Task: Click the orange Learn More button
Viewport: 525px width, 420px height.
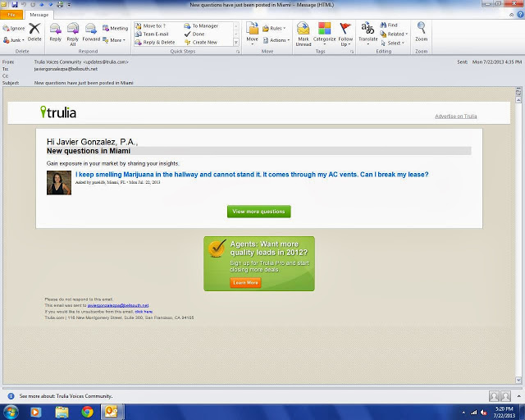Action: pos(245,283)
